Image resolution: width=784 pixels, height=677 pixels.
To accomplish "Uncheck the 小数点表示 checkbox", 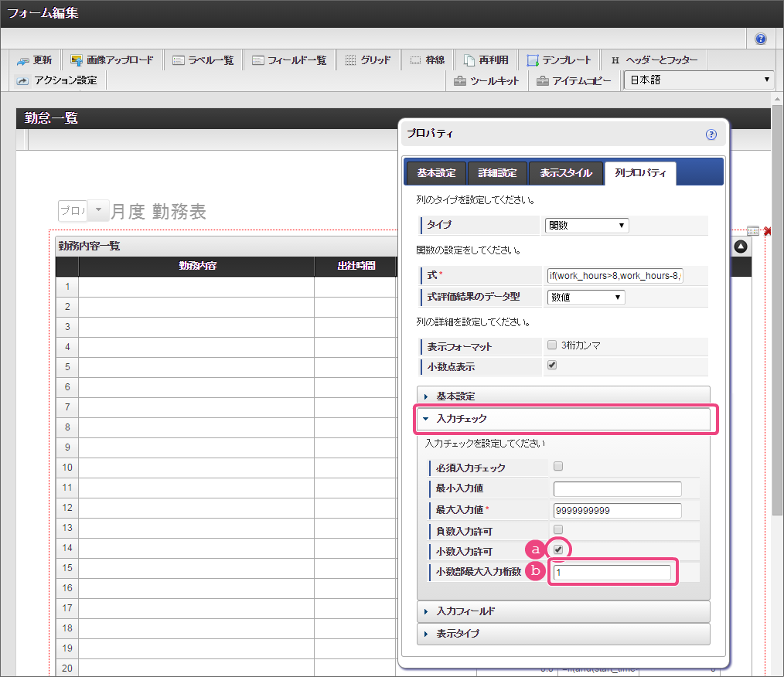I will (x=552, y=366).
